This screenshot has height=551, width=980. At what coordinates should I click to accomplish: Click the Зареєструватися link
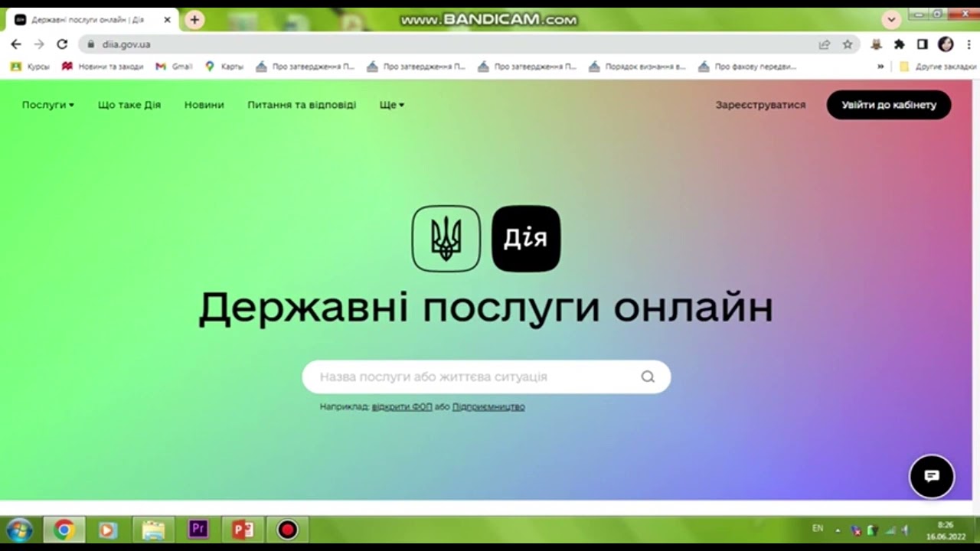click(x=760, y=105)
